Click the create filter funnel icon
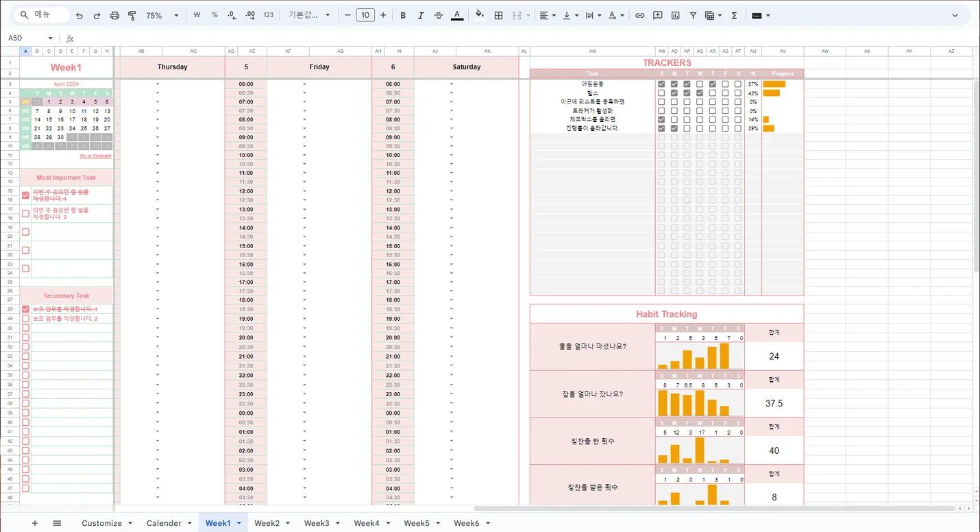The width and height of the screenshot is (980, 532). pos(694,15)
